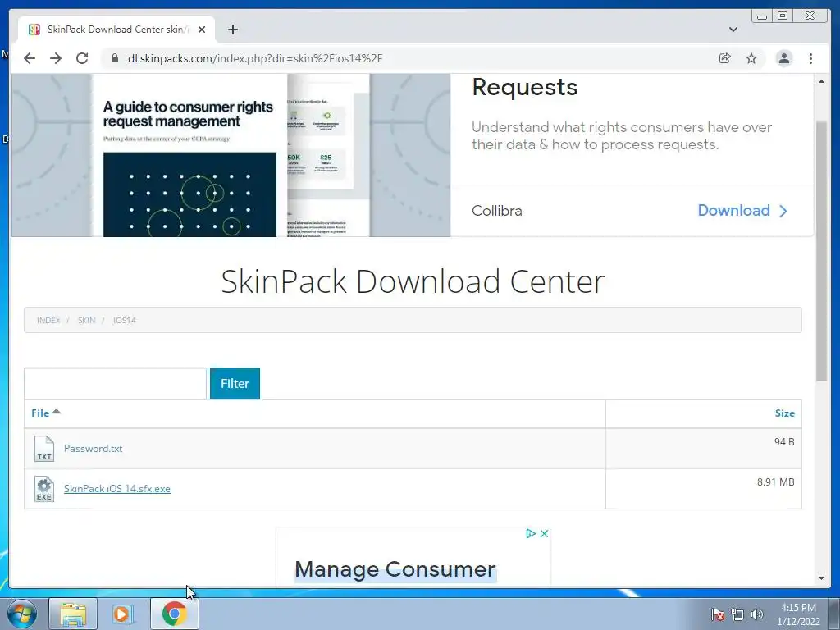Image resolution: width=840 pixels, height=630 pixels.
Task: Bookmark this page with the star icon
Action: [x=751, y=58]
